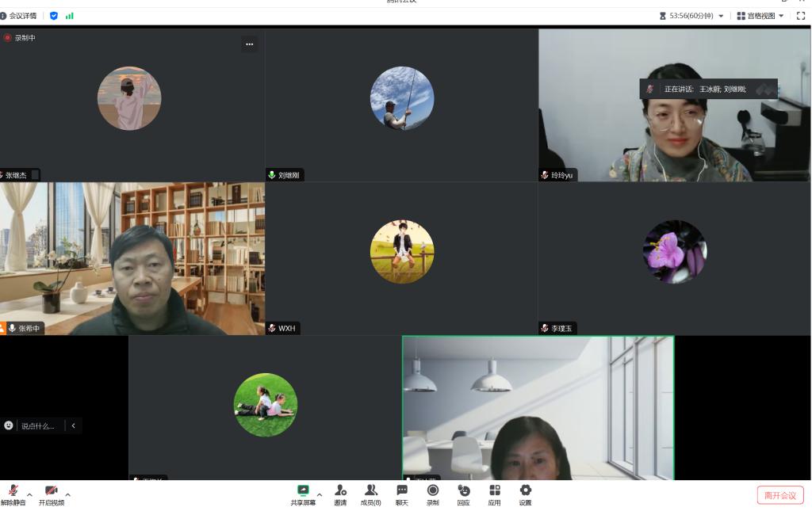The image size is (812, 511).
Task: Select WXH's cartoon avatar
Action: coord(402,252)
